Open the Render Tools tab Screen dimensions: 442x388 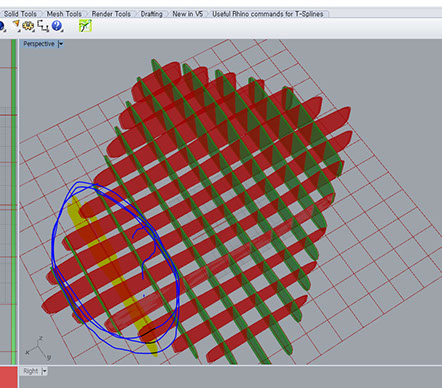[x=111, y=14]
